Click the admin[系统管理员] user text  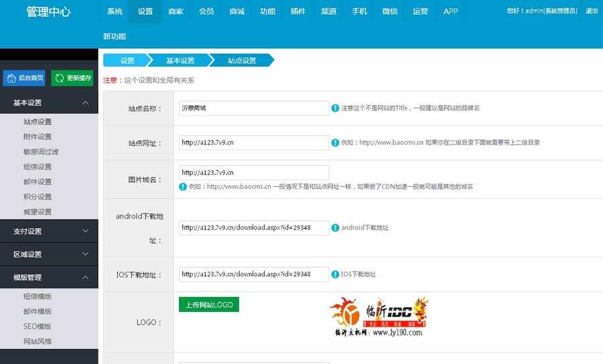click(552, 11)
